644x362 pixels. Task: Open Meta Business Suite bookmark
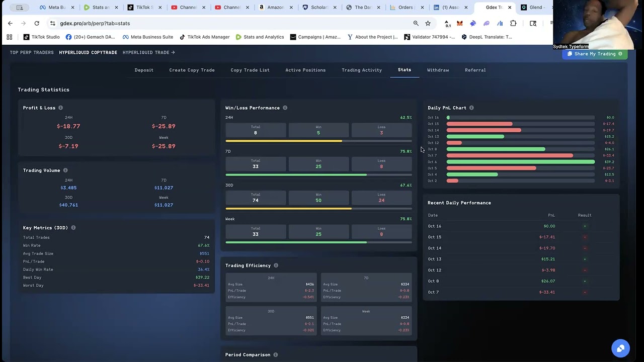coord(147,37)
